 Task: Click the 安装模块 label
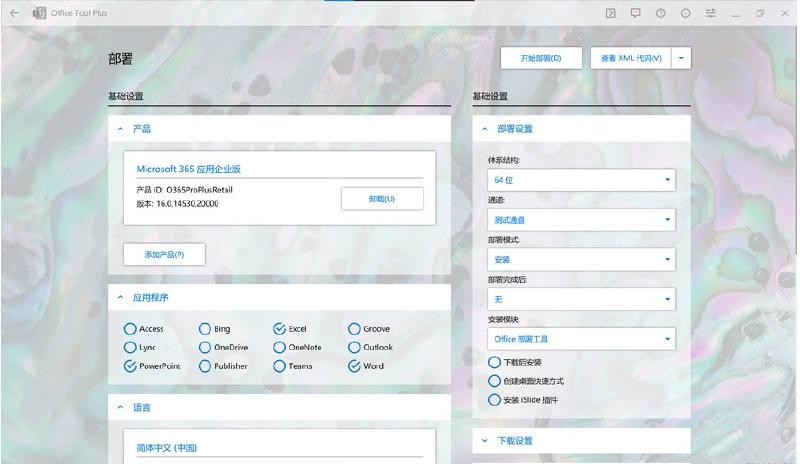click(504, 320)
